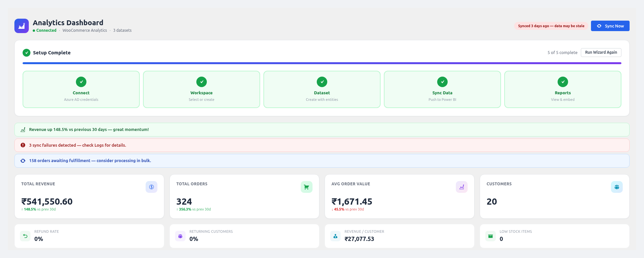Click the '5 of 5 complete' text
The image size is (644, 258).
point(563,52)
